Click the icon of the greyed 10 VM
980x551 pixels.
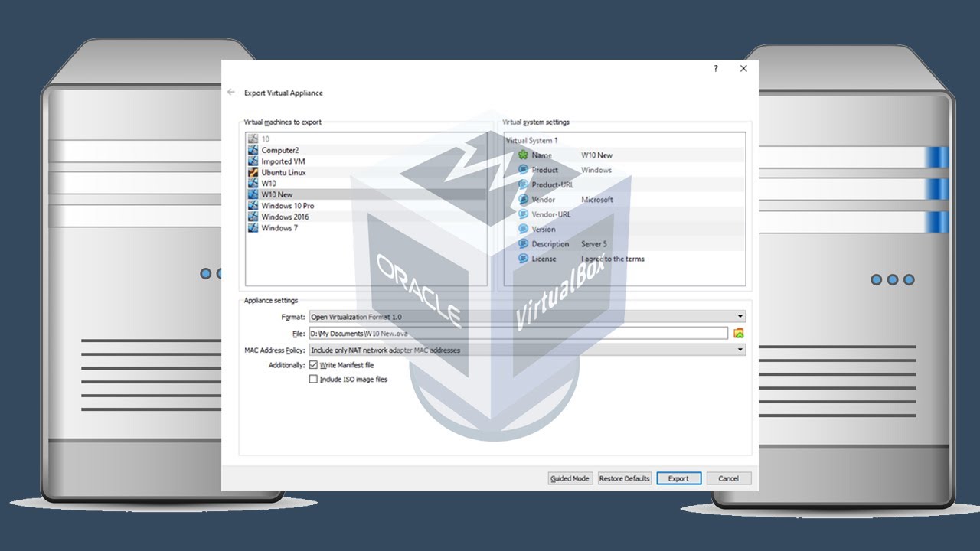[253, 139]
